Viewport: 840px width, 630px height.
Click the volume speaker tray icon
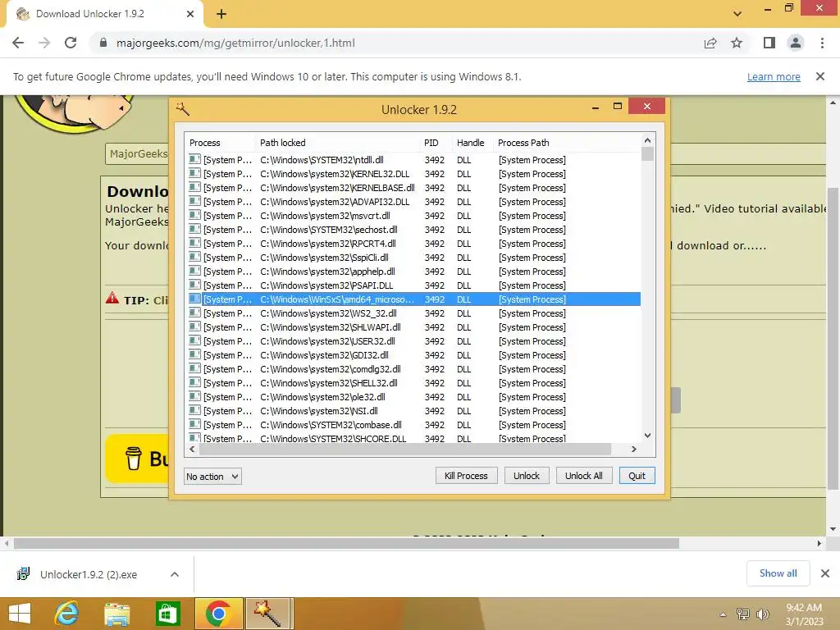click(762, 614)
